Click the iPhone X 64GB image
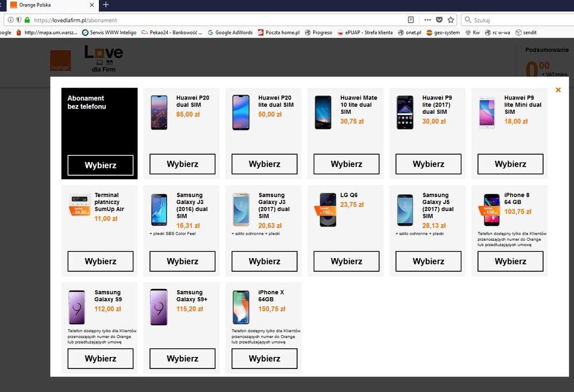Viewport: 574px width, 392px height. 241,307
